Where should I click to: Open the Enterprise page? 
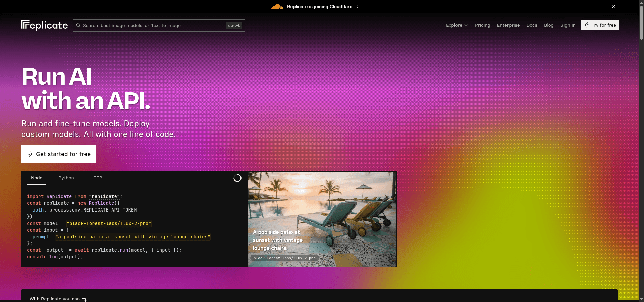click(508, 25)
